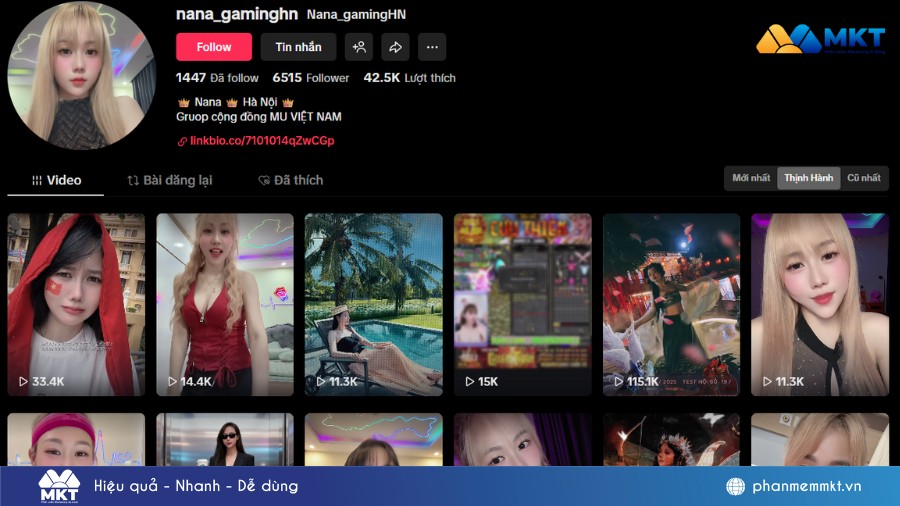This screenshot has width=900, height=506.
Task: Open the linkbio.co/7101014qZwCGp link
Action: point(262,141)
